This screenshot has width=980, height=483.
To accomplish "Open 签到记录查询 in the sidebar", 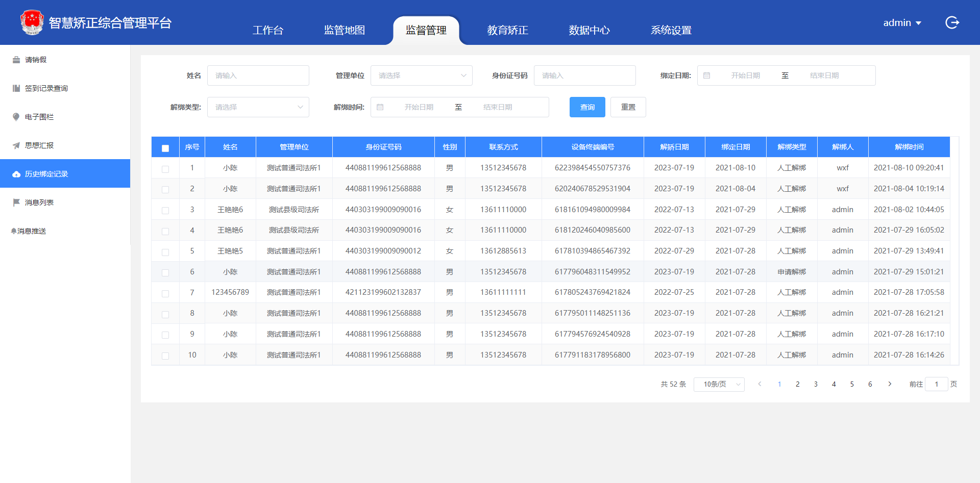I will tap(65, 88).
